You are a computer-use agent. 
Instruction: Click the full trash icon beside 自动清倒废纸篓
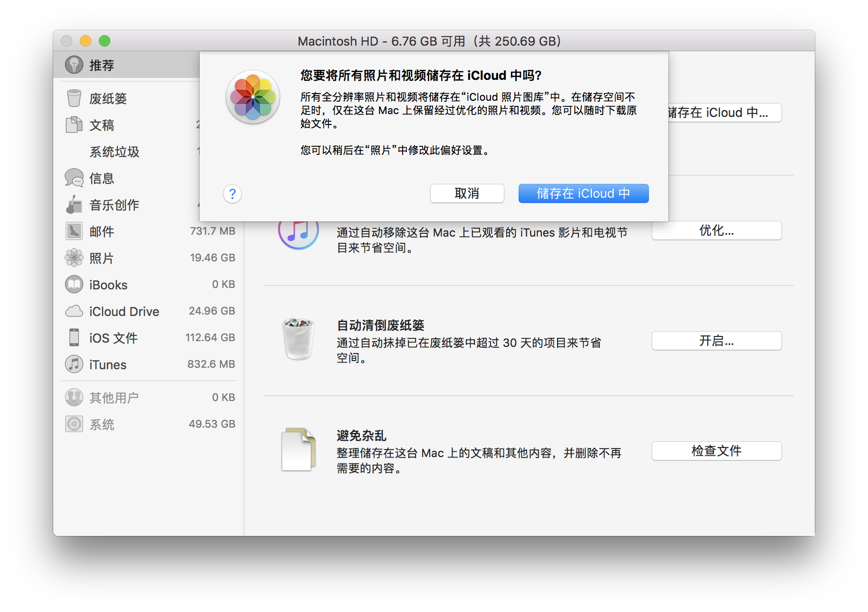(x=299, y=338)
